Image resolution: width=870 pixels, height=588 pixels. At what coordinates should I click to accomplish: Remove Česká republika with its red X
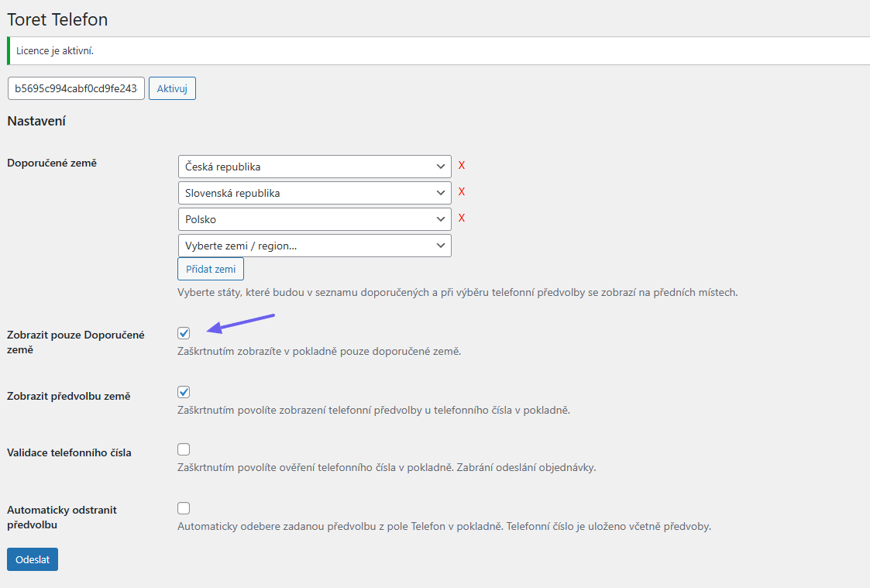coord(462,166)
